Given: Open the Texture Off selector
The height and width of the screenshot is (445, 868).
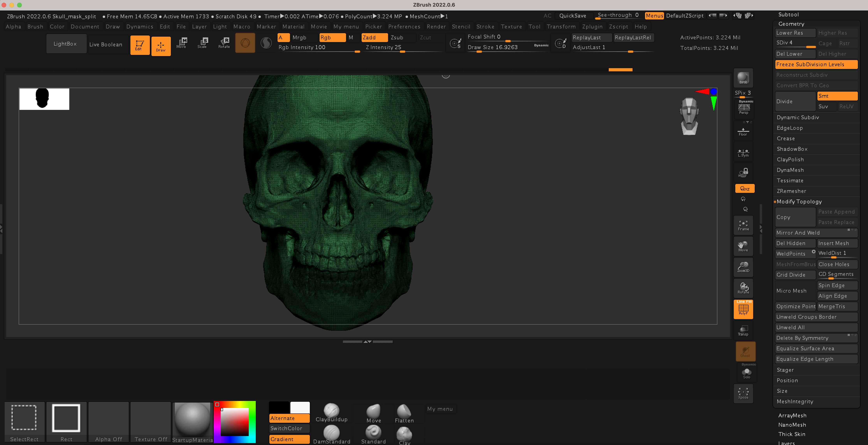Looking at the screenshot, I should coord(151,422).
